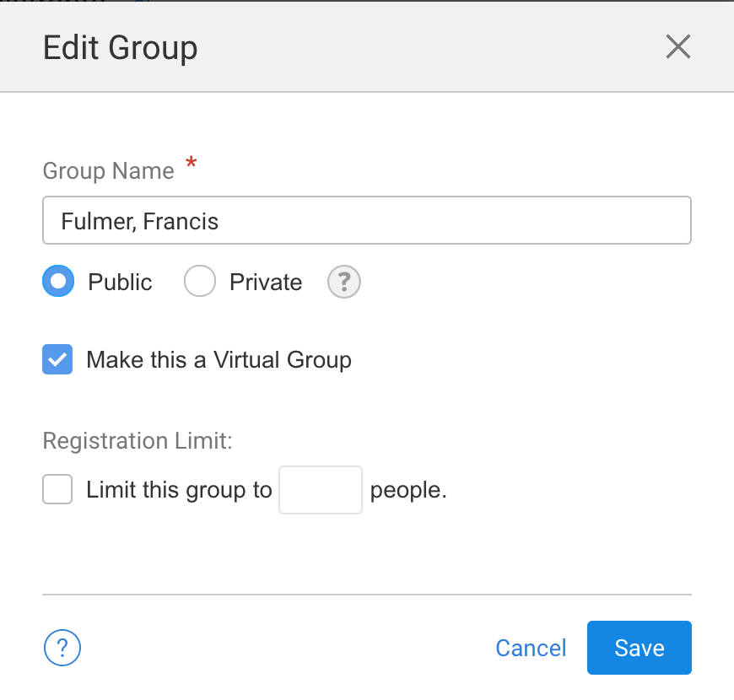734x700 pixels.
Task: Click the Edit Group dialog title
Action: click(x=120, y=47)
